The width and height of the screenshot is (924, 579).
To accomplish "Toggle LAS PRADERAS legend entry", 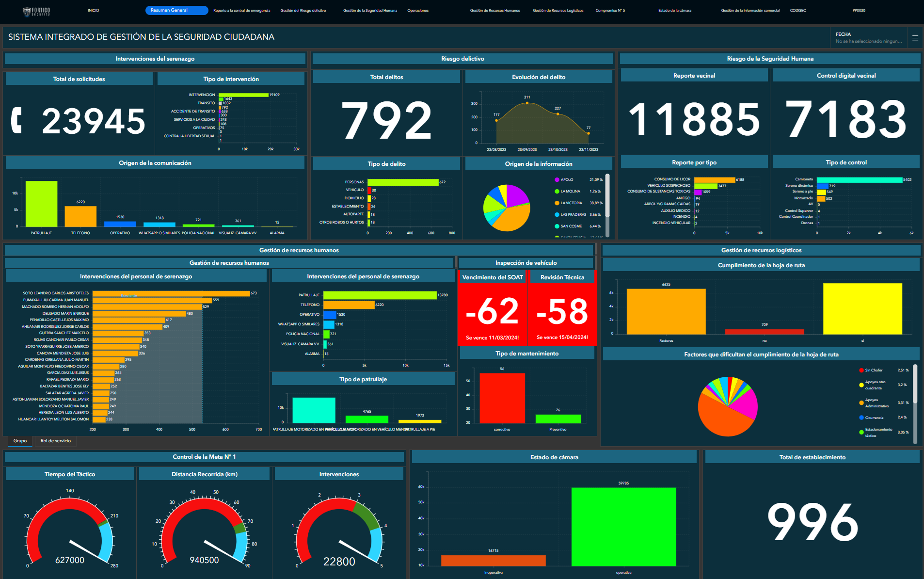I will pos(573,215).
